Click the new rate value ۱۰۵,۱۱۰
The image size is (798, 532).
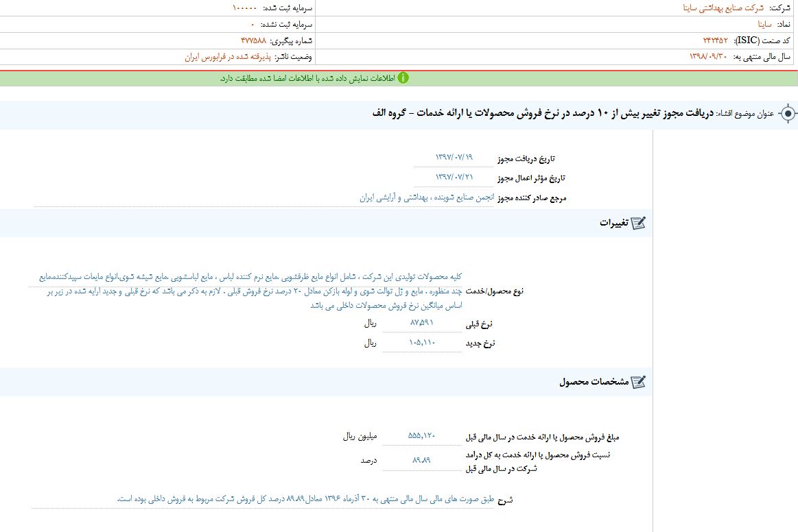(x=422, y=342)
